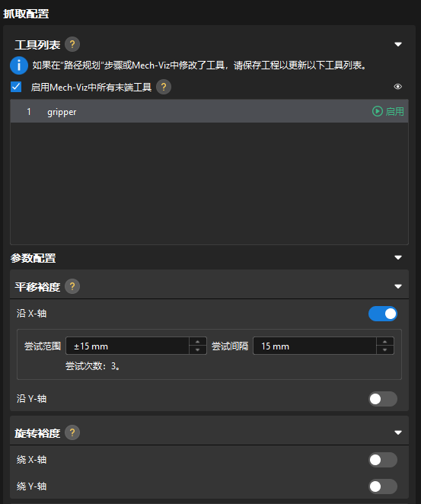Click the 旋转裕度 heading text
The height and width of the screenshot is (504, 421).
37,433
